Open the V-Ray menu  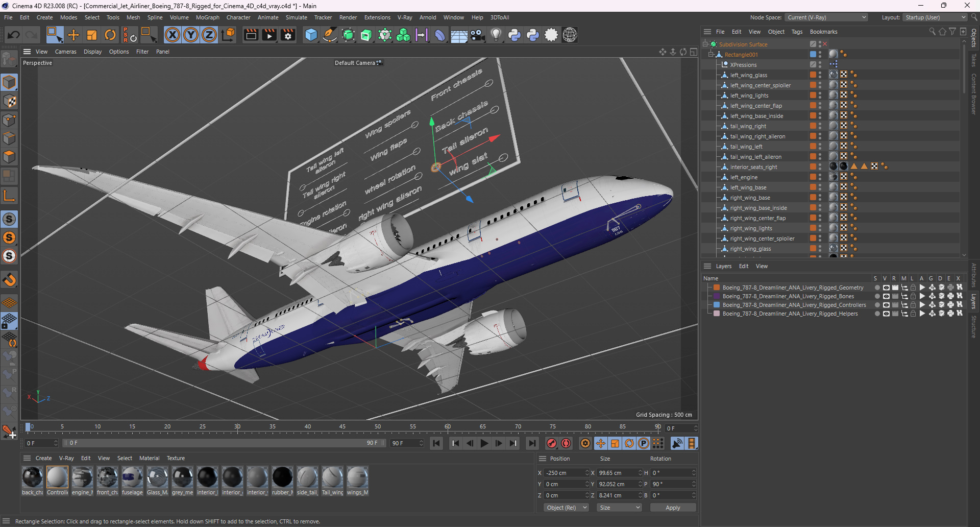click(x=405, y=17)
